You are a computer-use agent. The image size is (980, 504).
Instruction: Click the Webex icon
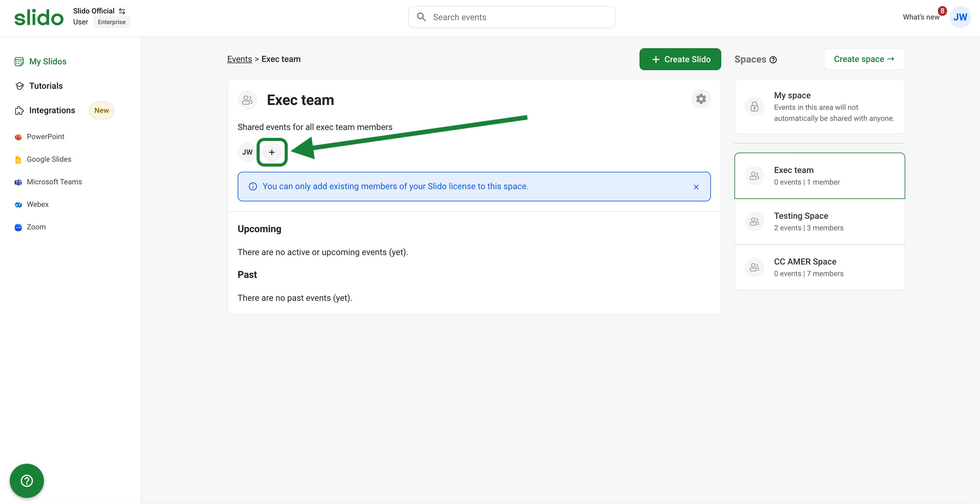18,205
